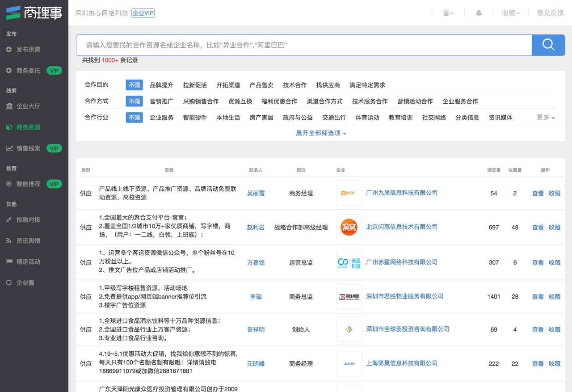
Task: Open the 收藏 dropdown in header
Action: coord(510,13)
